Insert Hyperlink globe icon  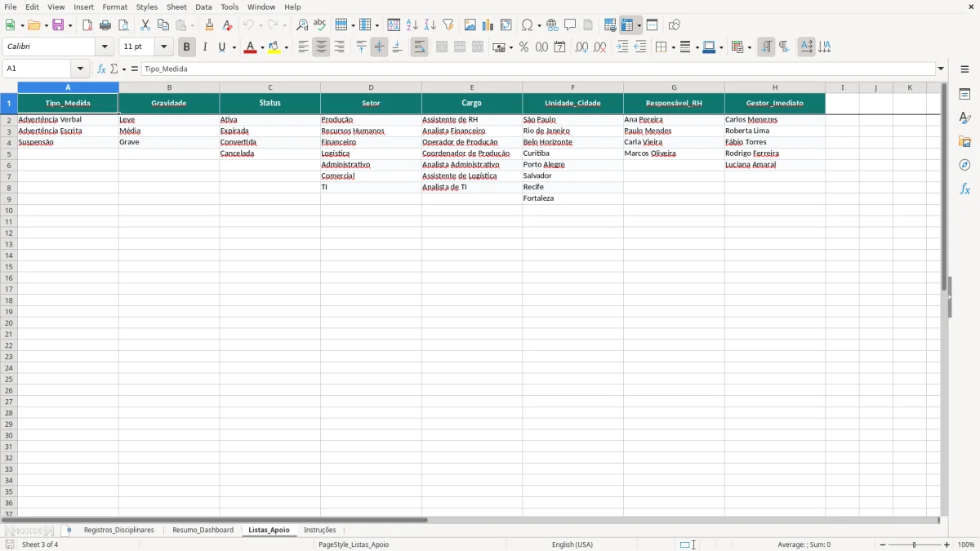point(553,25)
